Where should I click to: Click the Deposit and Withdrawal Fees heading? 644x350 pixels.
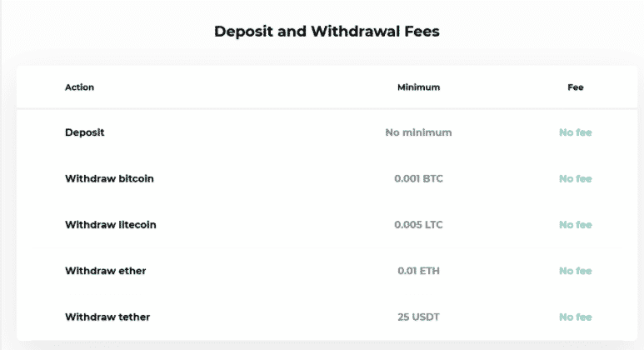click(327, 32)
